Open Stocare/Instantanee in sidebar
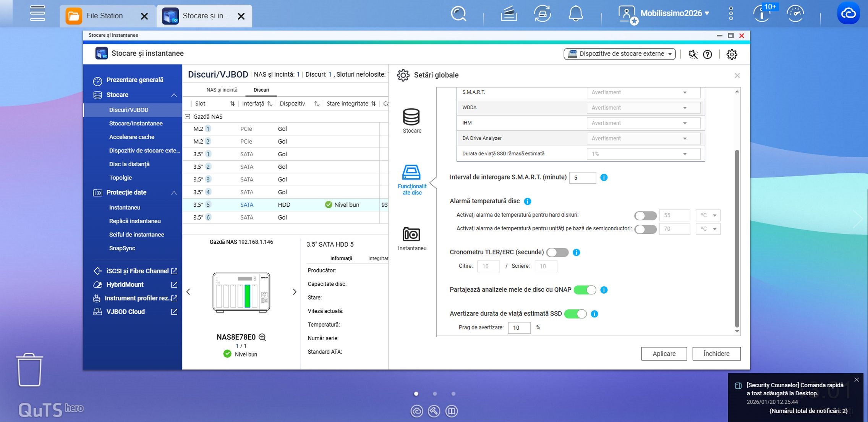Viewport: 868px width, 422px height. (136, 123)
